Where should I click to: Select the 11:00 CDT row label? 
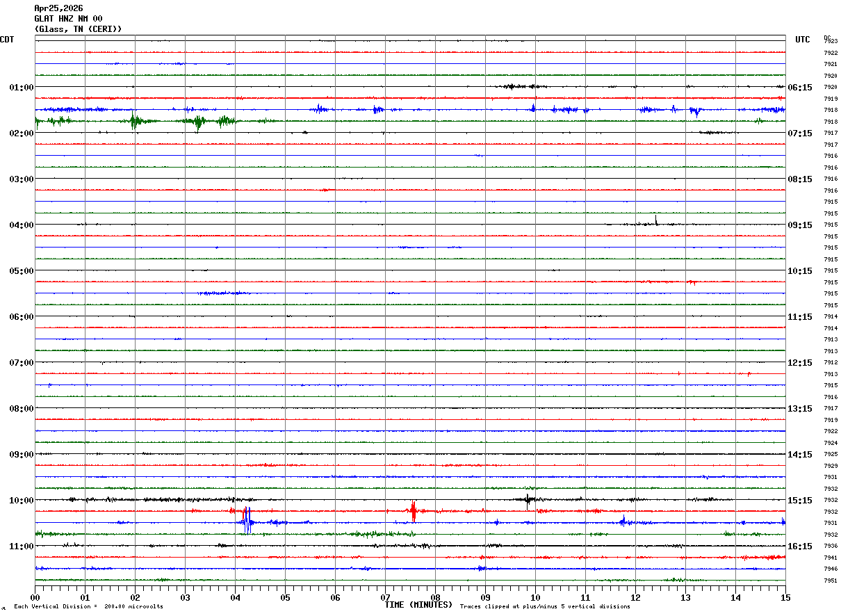click(22, 546)
